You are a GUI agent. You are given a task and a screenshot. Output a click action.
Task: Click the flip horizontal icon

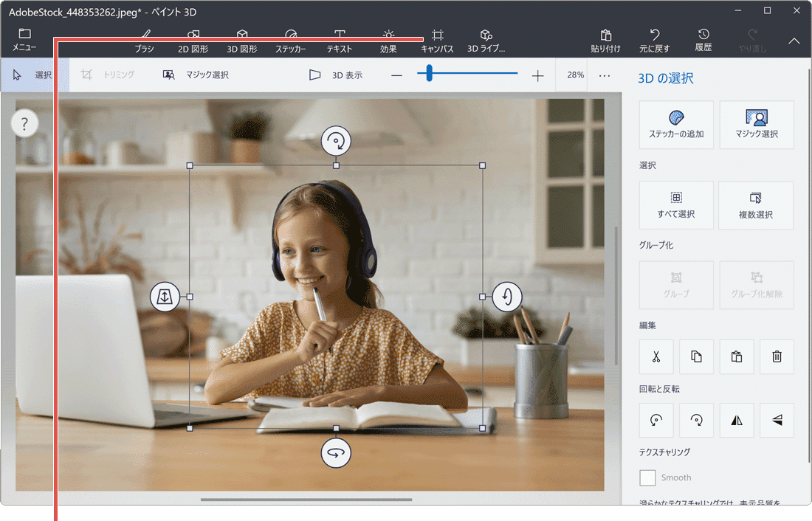736,420
